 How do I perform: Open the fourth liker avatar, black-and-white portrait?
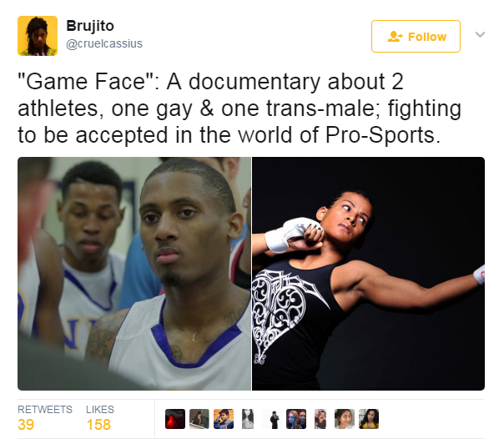248,419
